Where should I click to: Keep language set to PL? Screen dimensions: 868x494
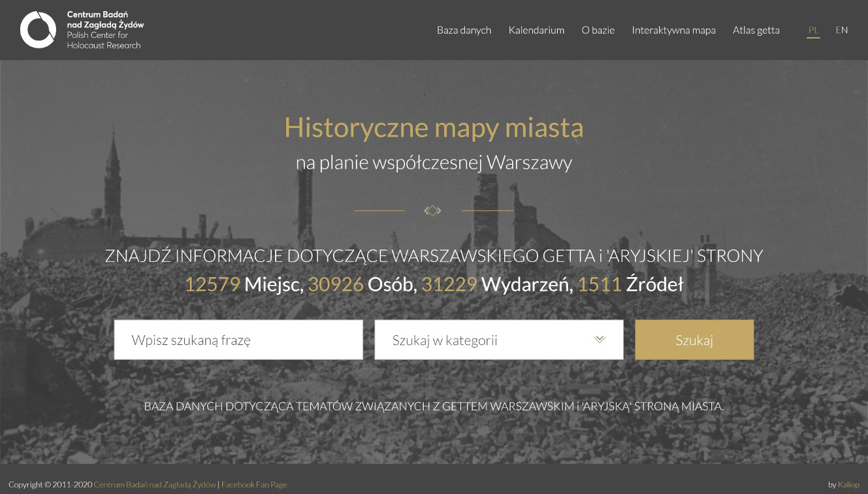(x=813, y=30)
